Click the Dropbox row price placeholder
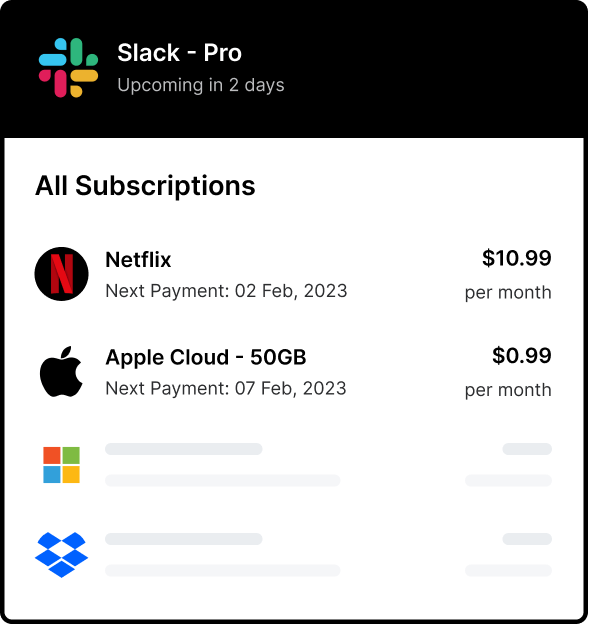 coord(527,539)
